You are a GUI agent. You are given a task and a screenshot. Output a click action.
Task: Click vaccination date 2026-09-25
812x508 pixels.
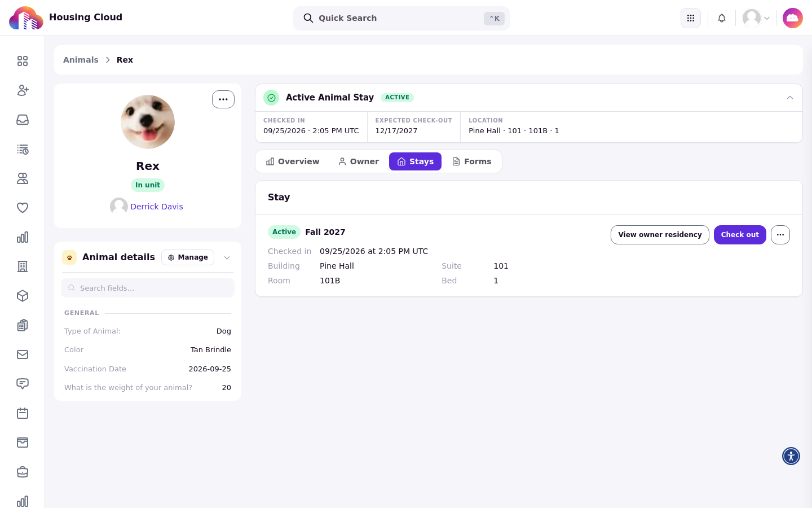(210, 369)
